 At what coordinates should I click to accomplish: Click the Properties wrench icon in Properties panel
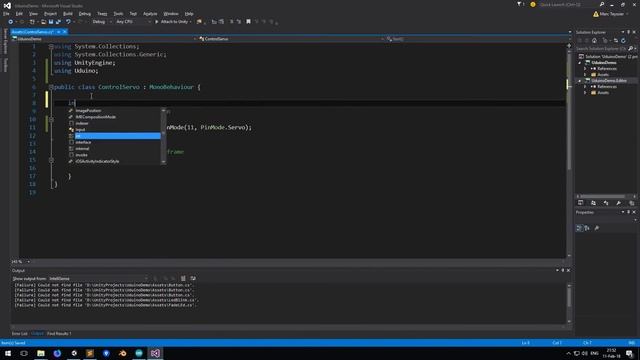coord(597,228)
